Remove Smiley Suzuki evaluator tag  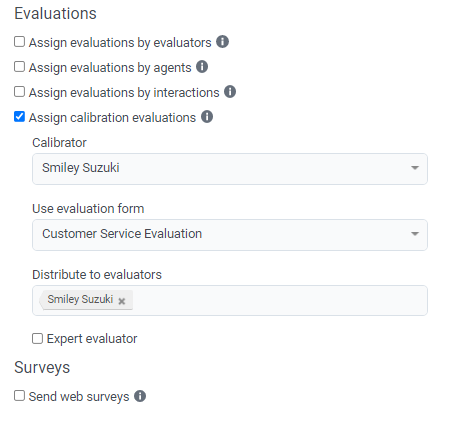[x=122, y=301]
